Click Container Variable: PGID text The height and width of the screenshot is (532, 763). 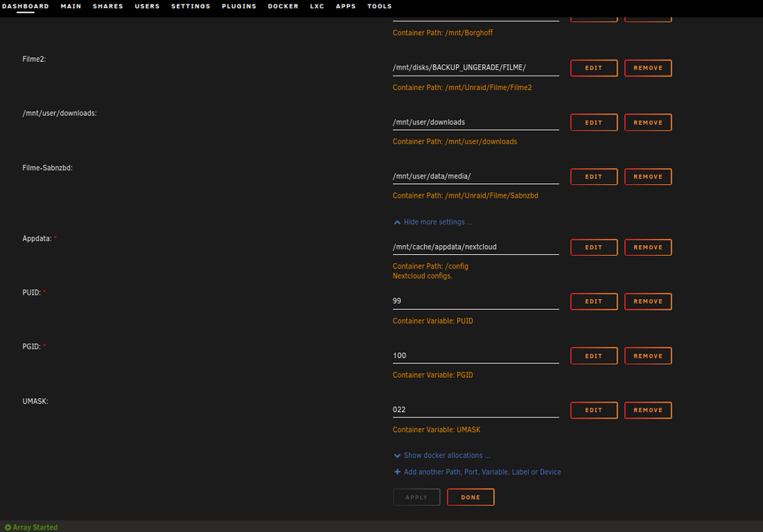(433, 376)
